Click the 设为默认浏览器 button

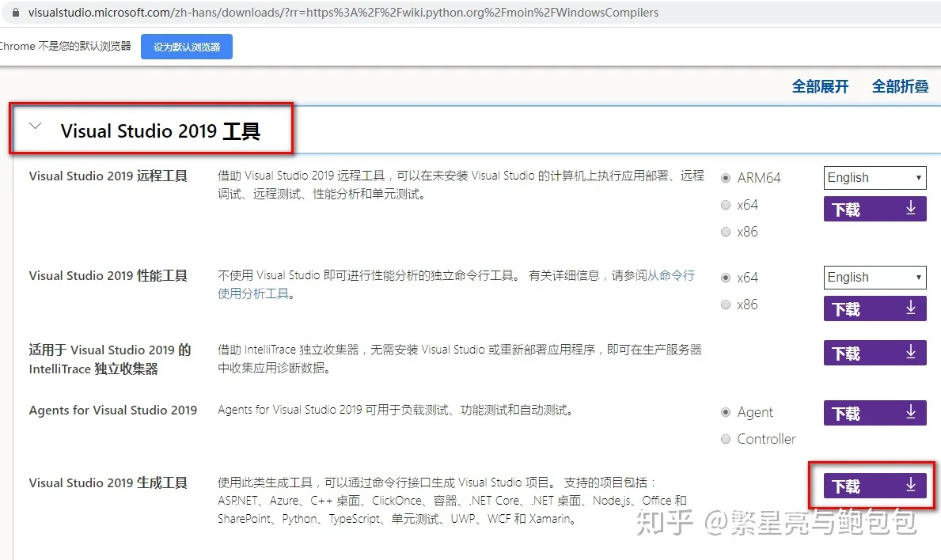(187, 47)
